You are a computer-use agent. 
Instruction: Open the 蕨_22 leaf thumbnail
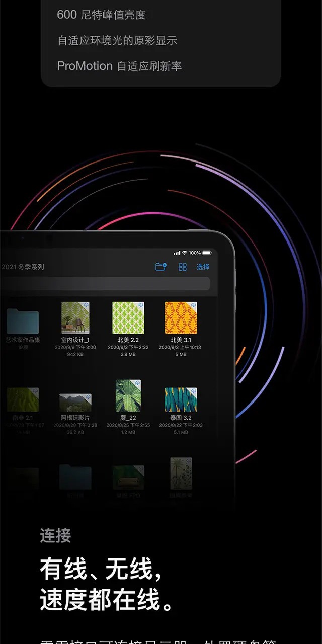pos(128,396)
